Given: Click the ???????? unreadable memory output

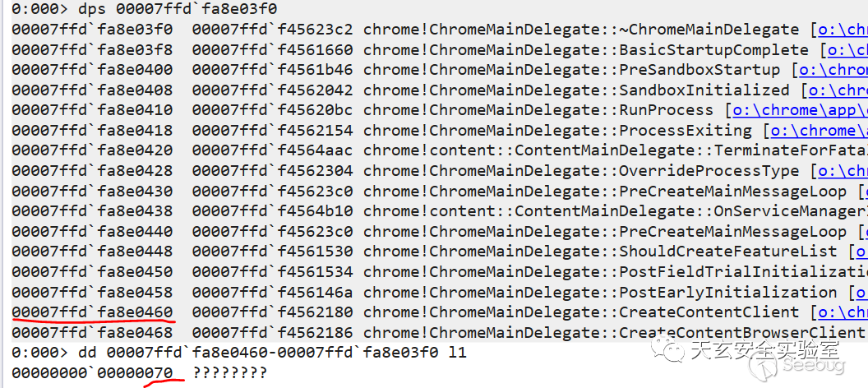Looking at the screenshot, I should [230, 373].
